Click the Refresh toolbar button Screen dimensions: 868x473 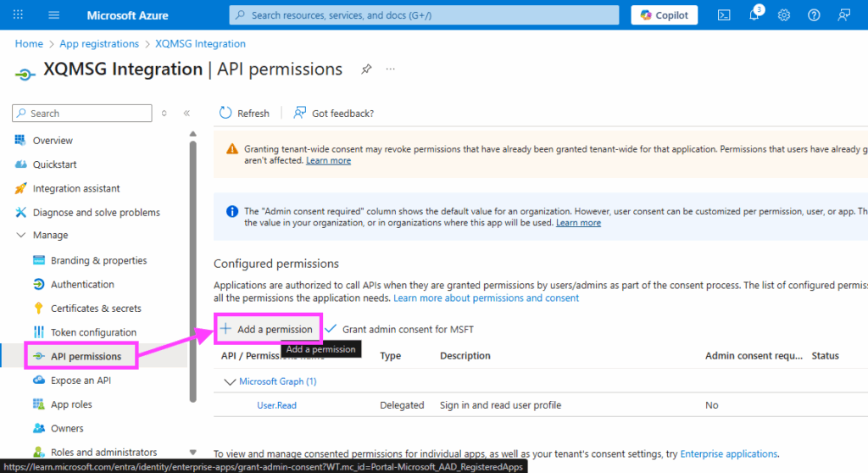(x=244, y=113)
